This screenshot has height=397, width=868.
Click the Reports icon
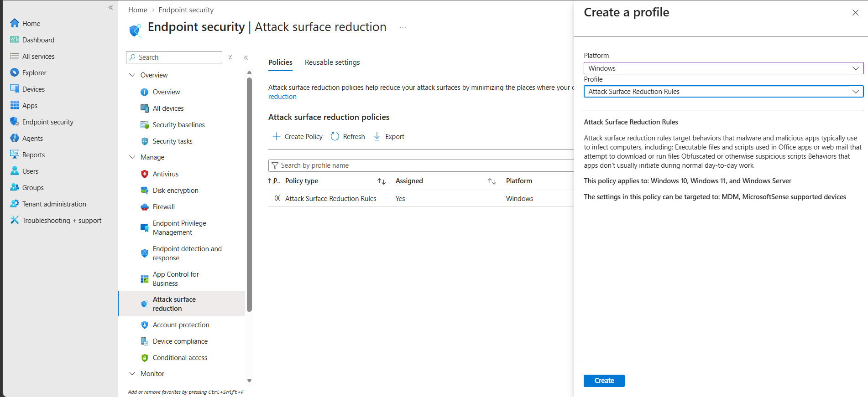tap(15, 155)
